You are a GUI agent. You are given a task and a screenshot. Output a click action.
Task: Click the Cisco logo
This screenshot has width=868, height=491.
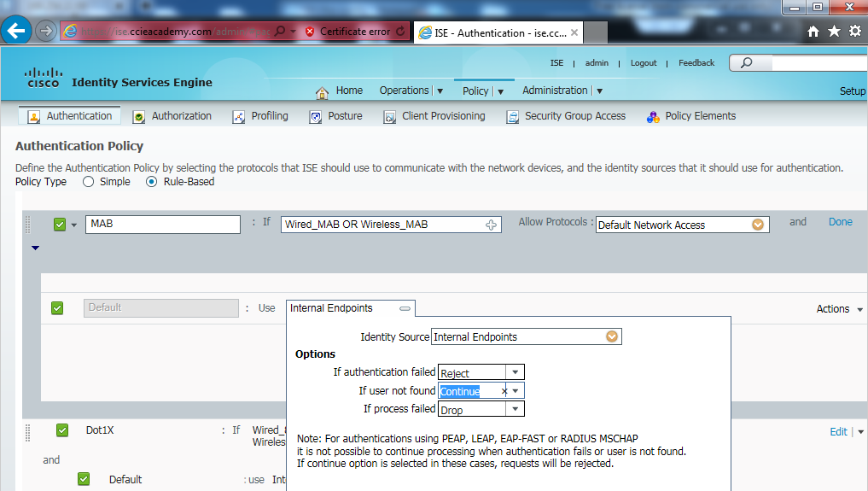tap(44, 78)
